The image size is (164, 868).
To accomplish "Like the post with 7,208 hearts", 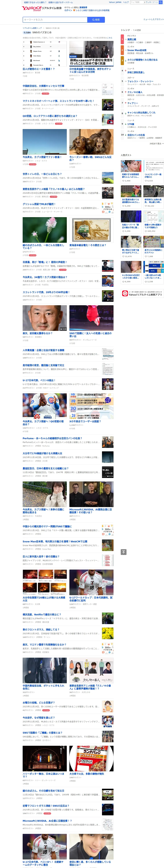I will [x=146, y=256].
